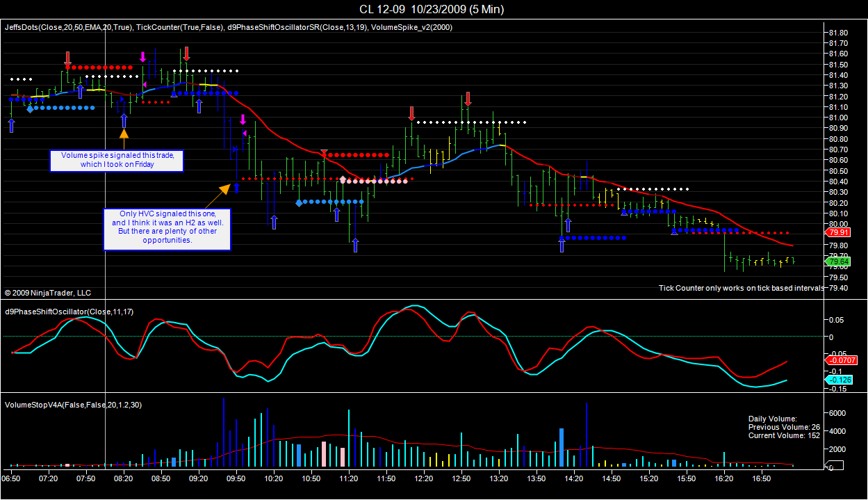
Task: Select the blue diamond marker near 07:20
Action: pyautogui.click(x=30, y=108)
